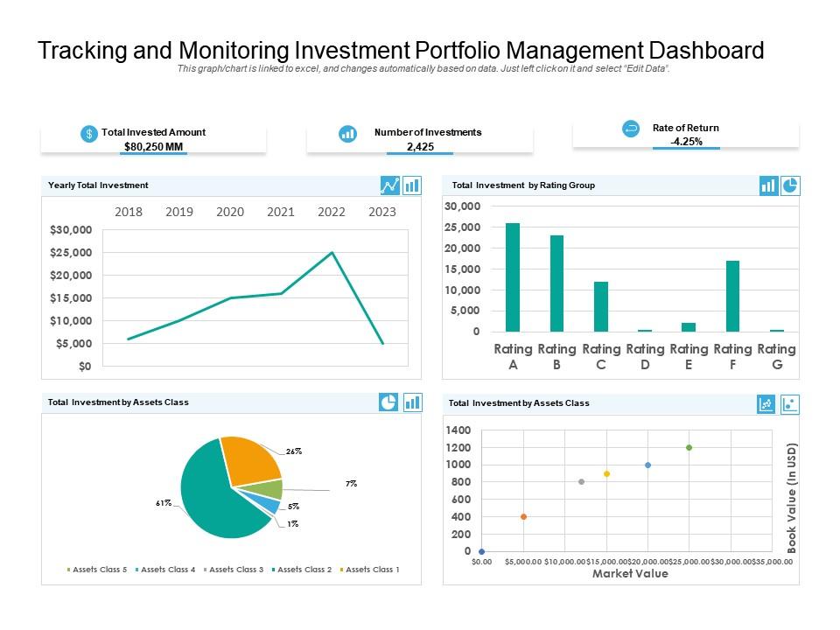This screenshot has height=630, width=840.
Task: Click the 2018 year label
Action: pyautogui.click(x=129, y=212)
